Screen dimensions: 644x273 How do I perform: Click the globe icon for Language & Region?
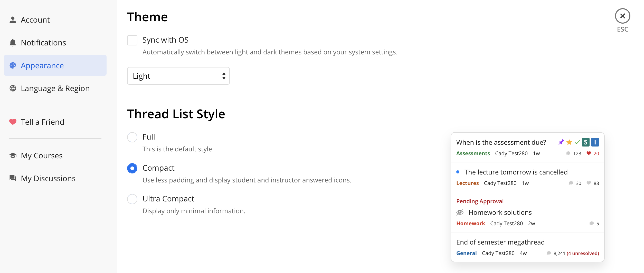pyautogui.click(x=13, y=88)
